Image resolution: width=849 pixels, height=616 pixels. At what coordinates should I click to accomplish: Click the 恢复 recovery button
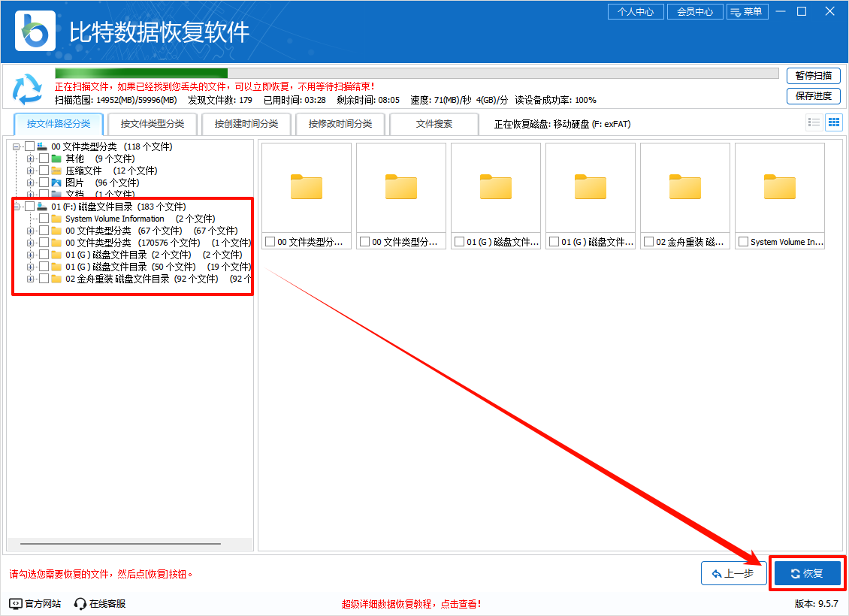(807, 572)
